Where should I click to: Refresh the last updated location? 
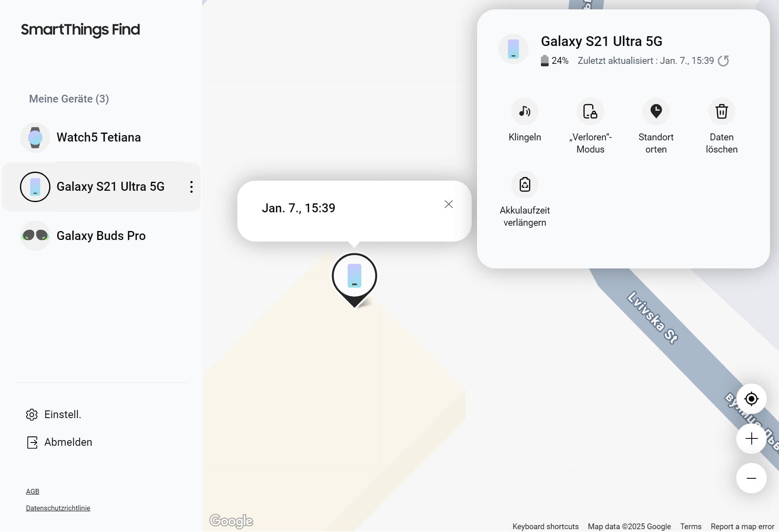[x=723, y=61]
